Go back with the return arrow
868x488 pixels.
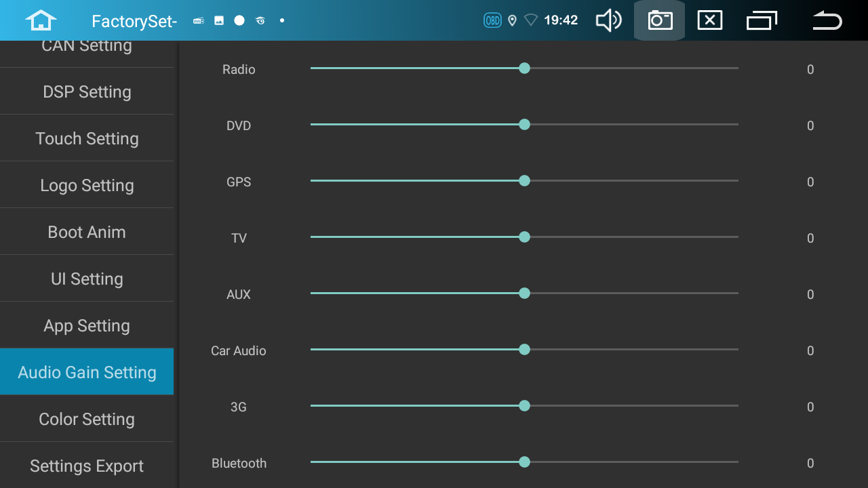[827, 20]
